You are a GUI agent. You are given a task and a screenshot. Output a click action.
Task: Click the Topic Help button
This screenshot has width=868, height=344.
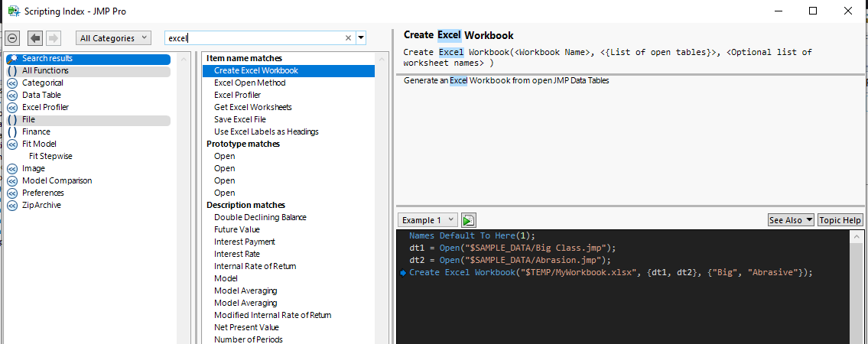click(840, 220)
